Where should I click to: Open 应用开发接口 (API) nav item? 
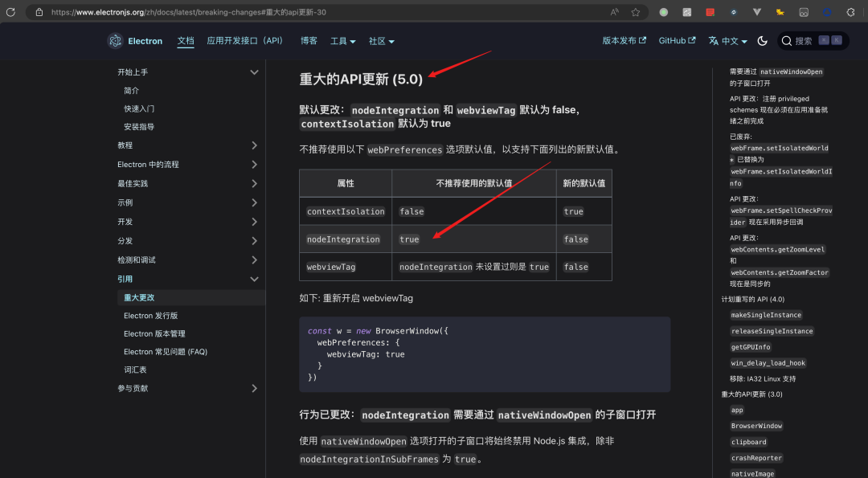[244, 41]
